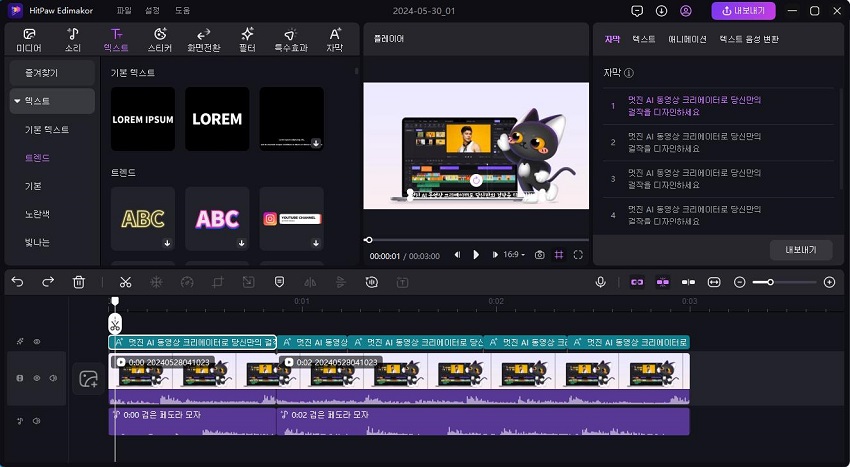Click the preview playback progress handle

pyautogui.click(x=369, y=240)
